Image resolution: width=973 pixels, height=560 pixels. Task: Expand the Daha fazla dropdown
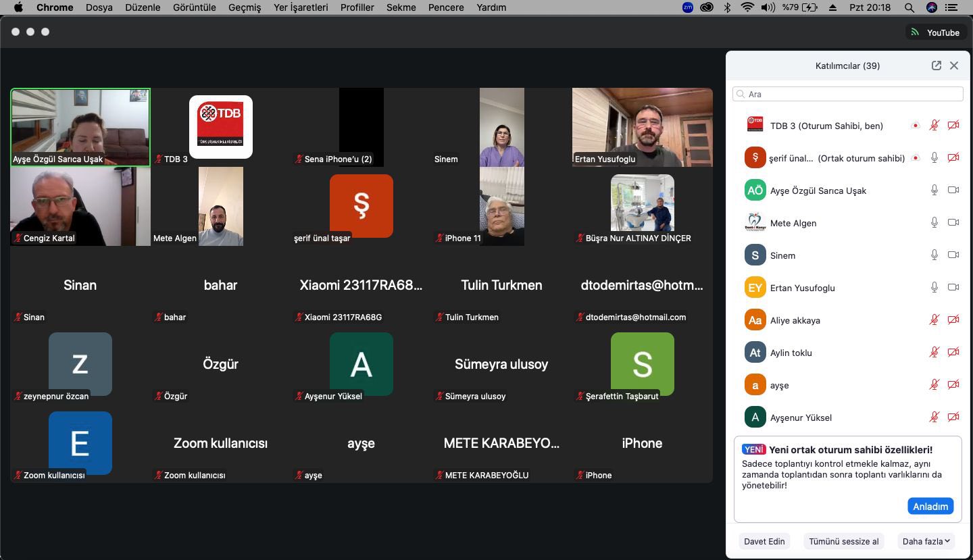coord(926,541)
